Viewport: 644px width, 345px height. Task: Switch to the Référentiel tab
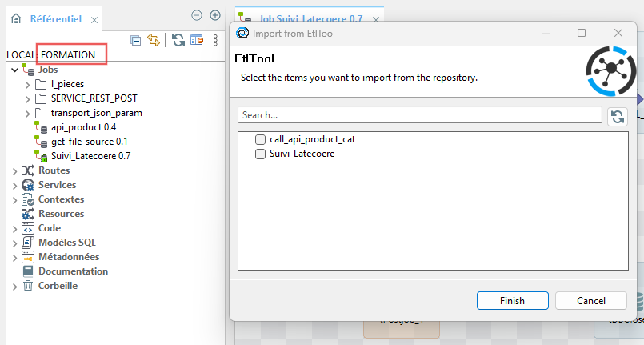click(54, 18)
